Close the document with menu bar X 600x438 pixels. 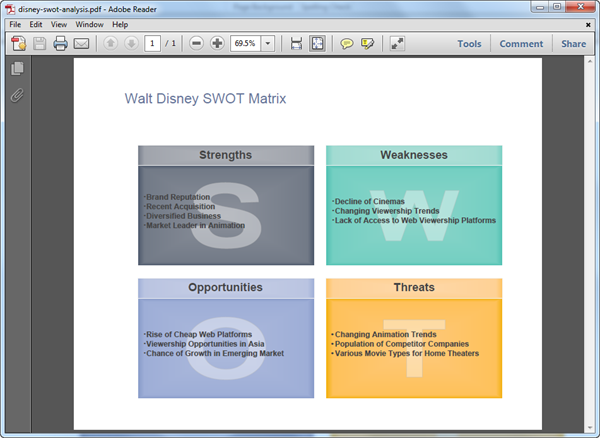coord(588,25)
